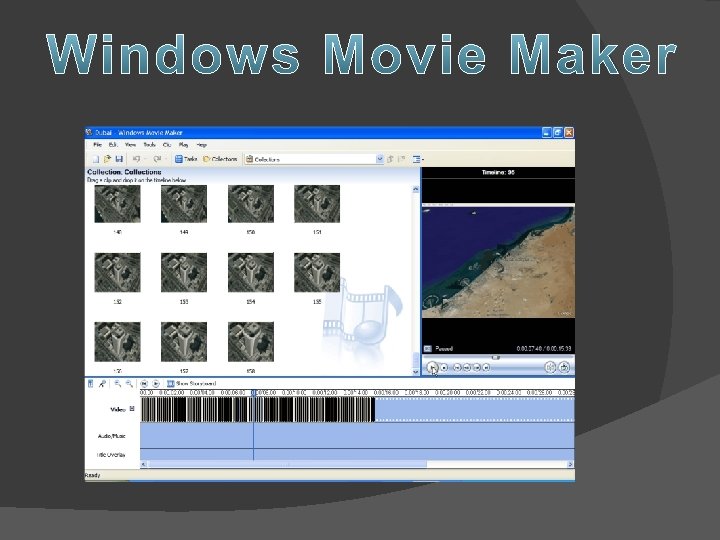This screenshot has width=720, height=540.
Task: Click the Audio/Music track
Action: point(357,436)
